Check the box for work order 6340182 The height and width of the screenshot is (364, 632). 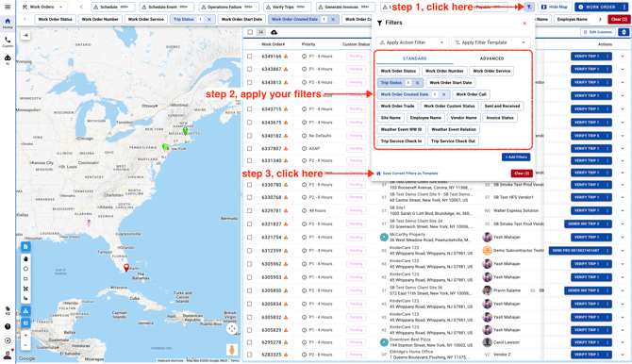tap(250, 136)
